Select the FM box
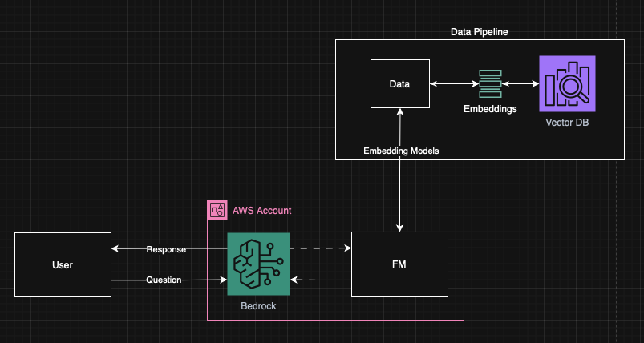Image resolution: width=644 pixels, height=343 pixels. click(399, 264)
